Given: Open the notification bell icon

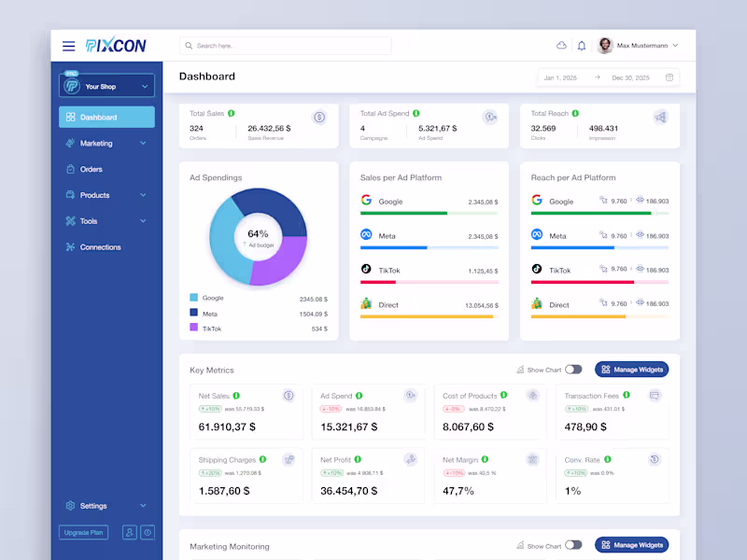Looking at the screenshot, I should pos(581,45).
